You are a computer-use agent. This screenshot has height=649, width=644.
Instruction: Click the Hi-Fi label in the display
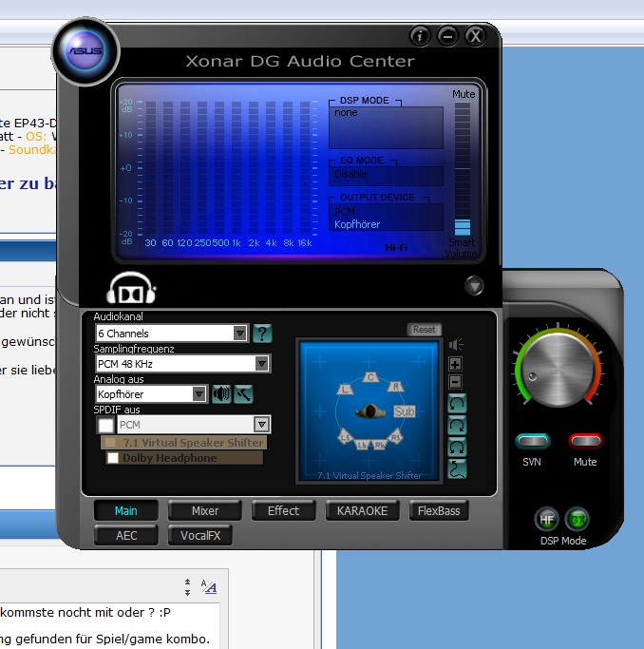pyautogui.click(x=396, y=247)
